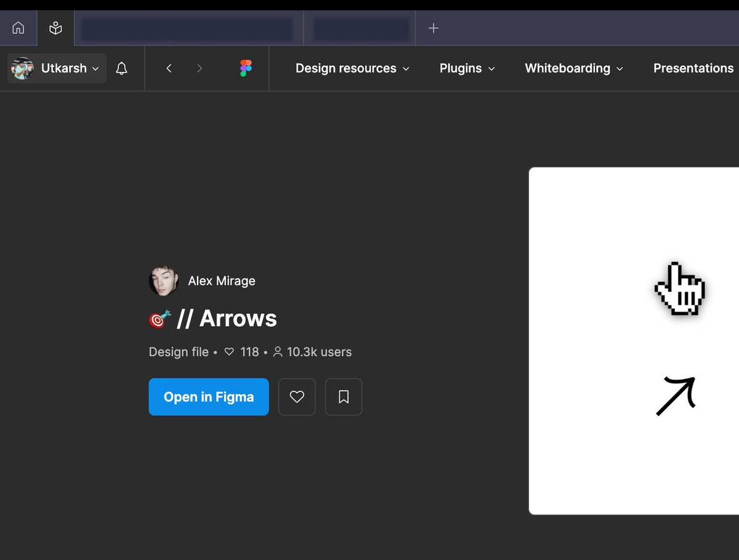Click the Arrows preview thumbnail
This screenshot has width=739, height=560.
coord(634,341)
